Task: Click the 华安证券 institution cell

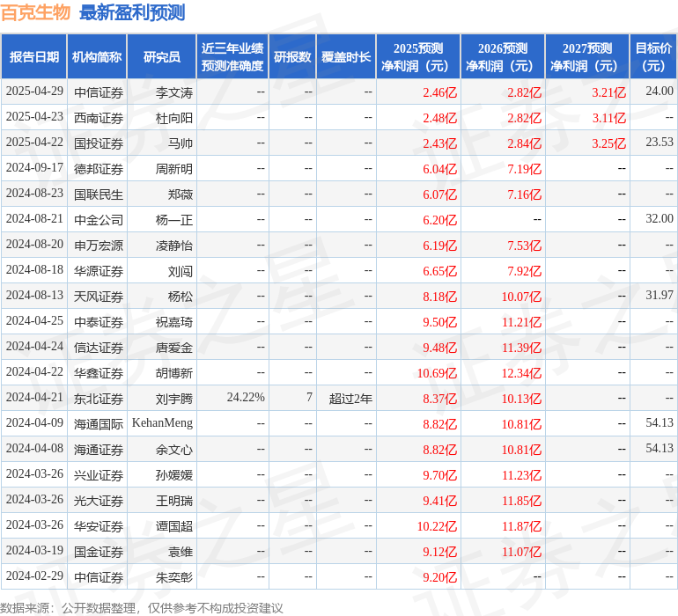Action: click(99, 525)
